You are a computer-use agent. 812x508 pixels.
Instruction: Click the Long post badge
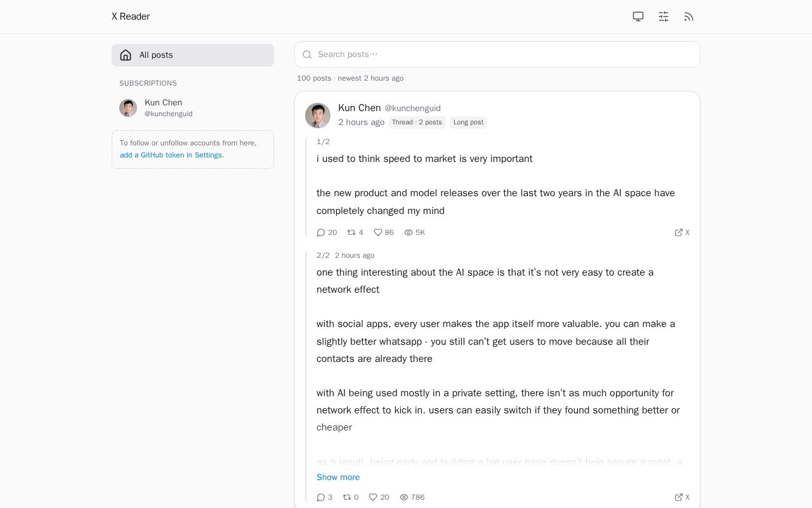tap(468, 123)
